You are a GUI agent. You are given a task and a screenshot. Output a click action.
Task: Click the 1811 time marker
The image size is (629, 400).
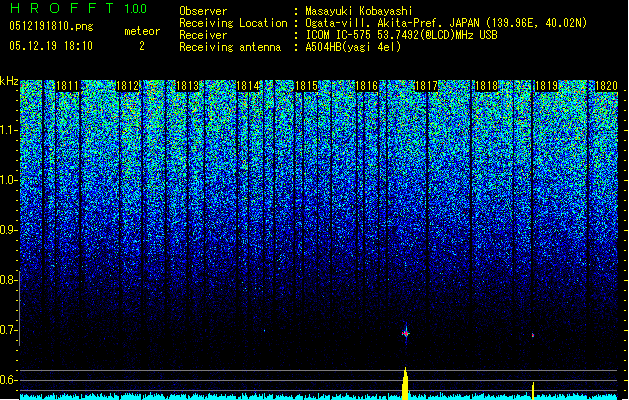67,86
